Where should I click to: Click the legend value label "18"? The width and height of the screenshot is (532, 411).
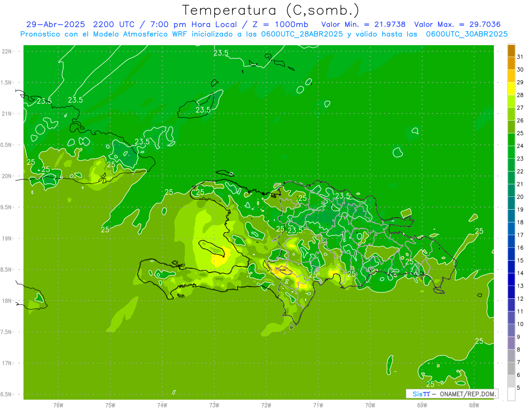[x=520, y=222]
